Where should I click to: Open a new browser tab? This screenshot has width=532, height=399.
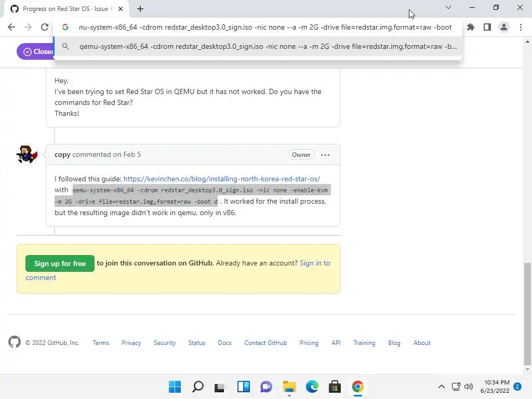pos(140,9)
